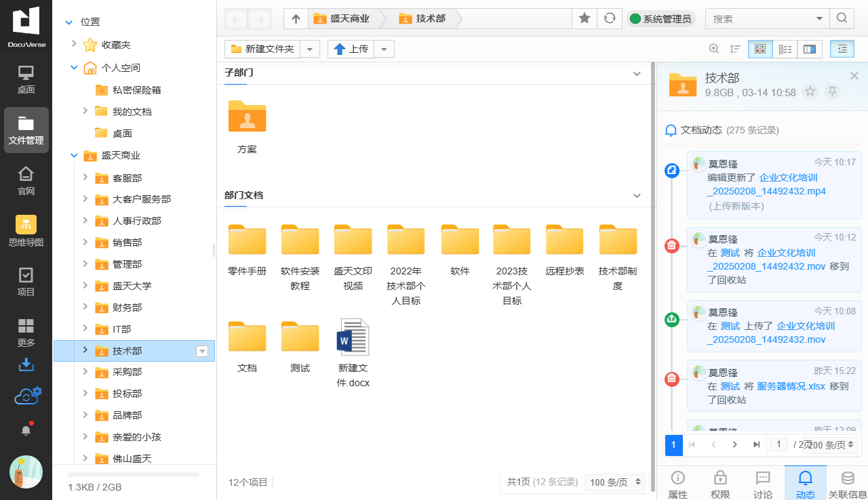Click the storage usage progress bar

(x=134, y=475)
